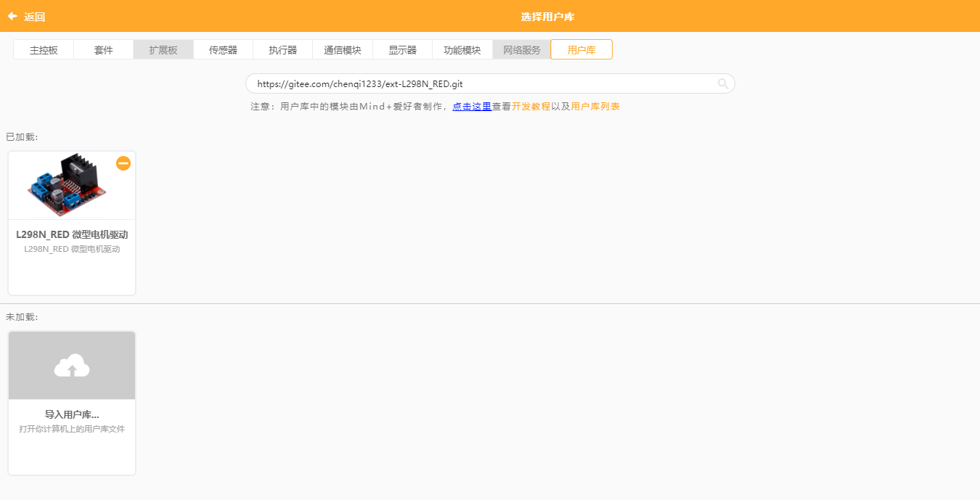This screenshot has width=980, height=500.
Task: Select the 功能模块 tab
Action: (462, 50)
